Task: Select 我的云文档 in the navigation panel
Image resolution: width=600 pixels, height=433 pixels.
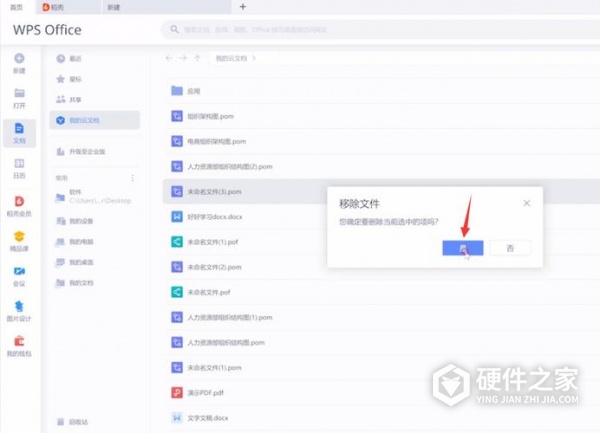Action: pos(95,120)
